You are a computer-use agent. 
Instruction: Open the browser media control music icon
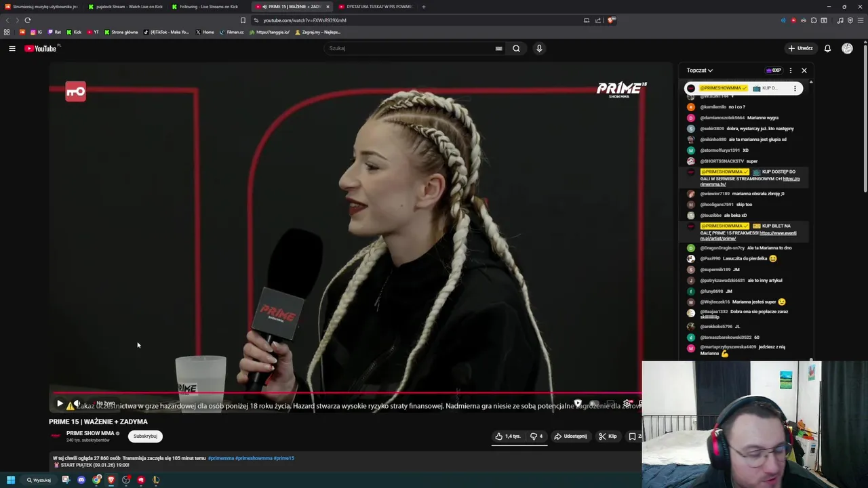840,20
